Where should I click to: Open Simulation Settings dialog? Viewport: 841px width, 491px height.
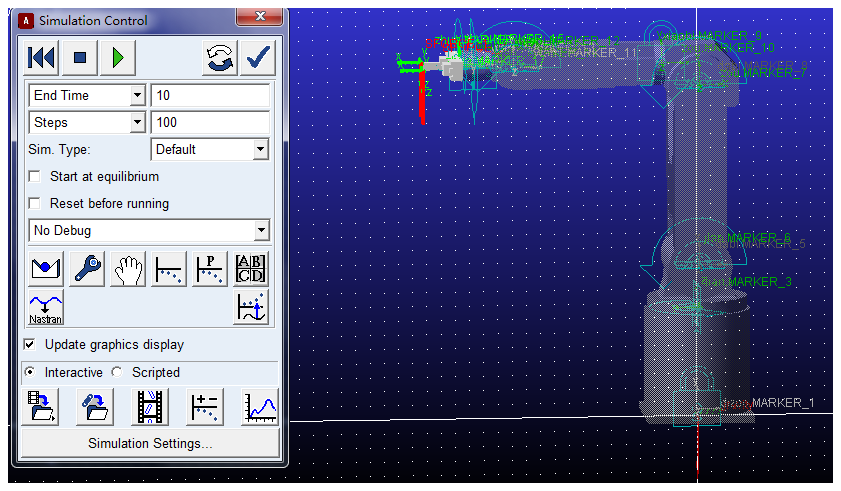tap(150, 443)
